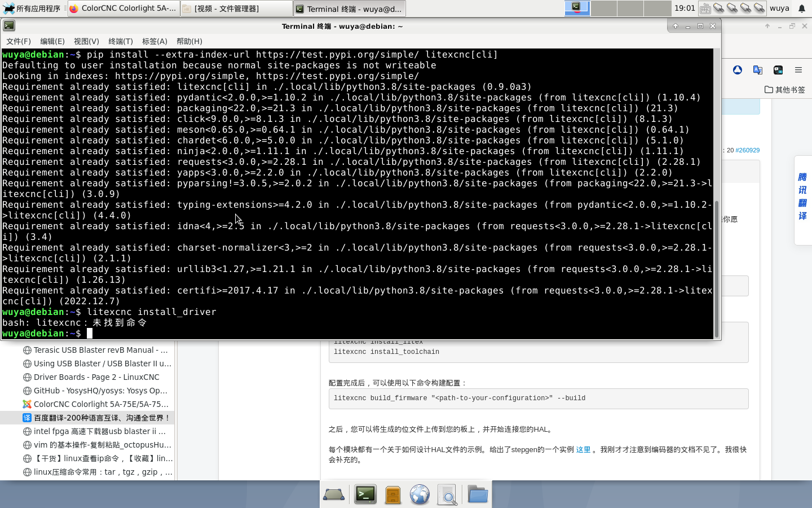812x508 pixels.
Task: Open the 其他书签 bookmarks folder
Action: coord(784,89)
